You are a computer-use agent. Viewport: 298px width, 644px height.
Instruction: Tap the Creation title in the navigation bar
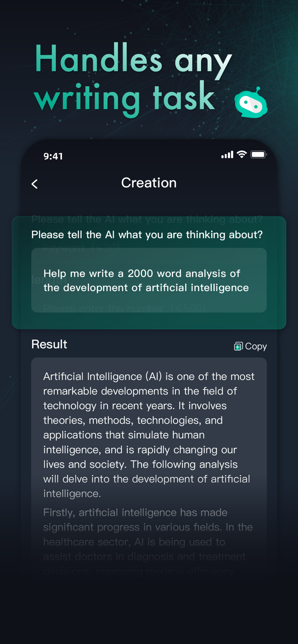(x=149, y=183)
